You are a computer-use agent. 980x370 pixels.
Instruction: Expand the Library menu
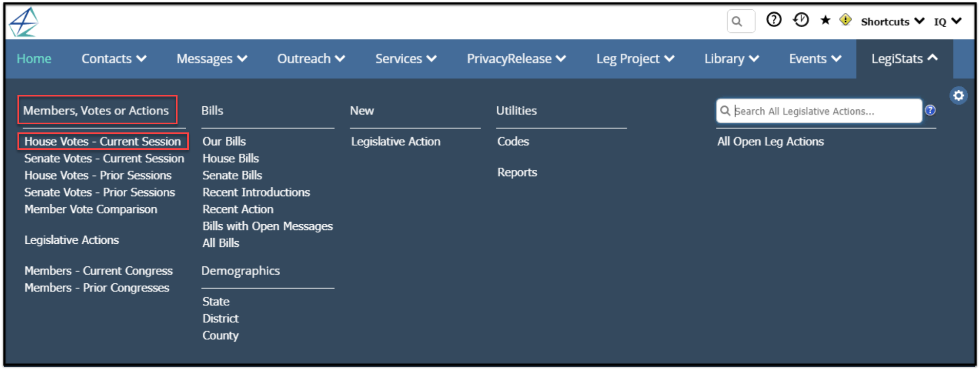click(x=732, y=59)
